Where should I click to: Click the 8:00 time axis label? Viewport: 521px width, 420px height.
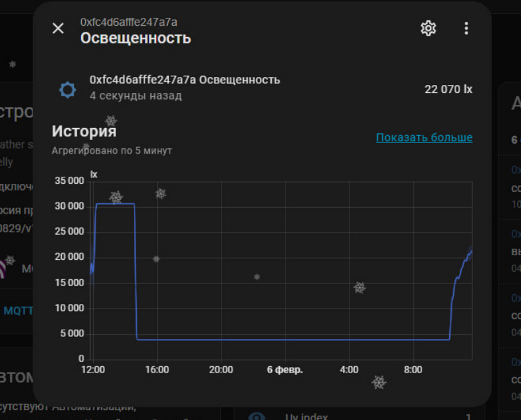413,370
